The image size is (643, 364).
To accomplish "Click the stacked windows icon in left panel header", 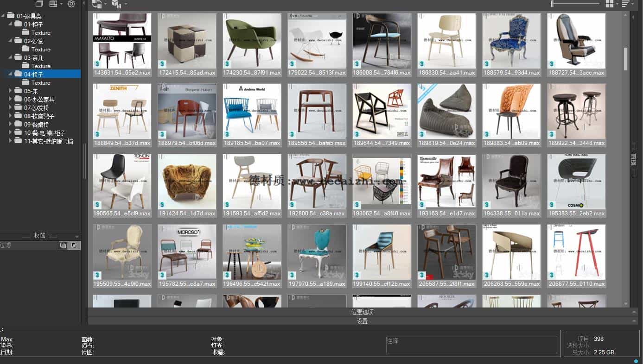I will coord(39,4).
